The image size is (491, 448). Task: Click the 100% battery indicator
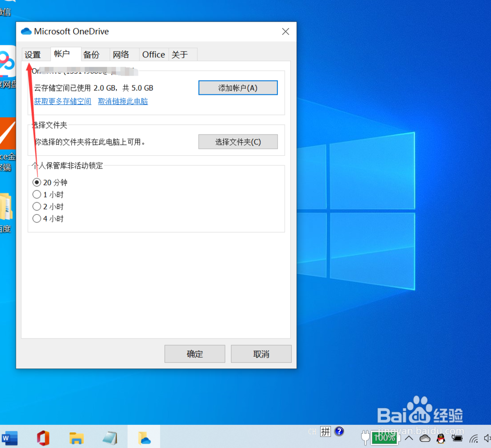(x=384, y=438)
